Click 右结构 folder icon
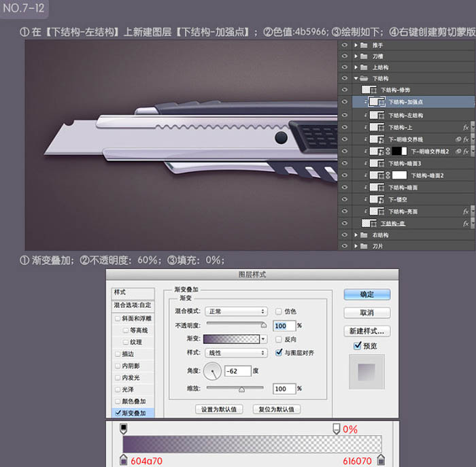Image resolution: width=476 pixels, height=467 pixels. [x=364, y=235]
